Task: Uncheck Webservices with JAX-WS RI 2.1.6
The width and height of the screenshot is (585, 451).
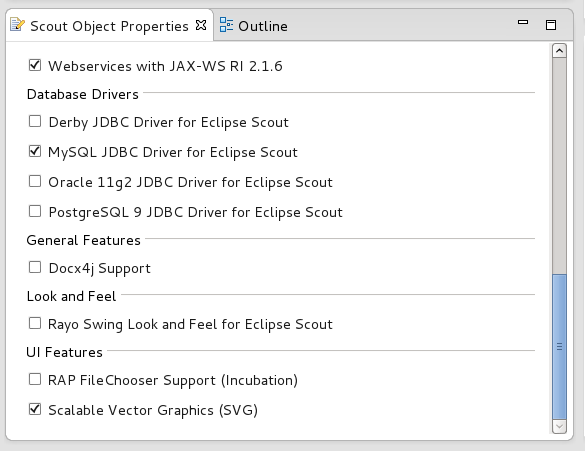Action: [x=35, y=65]
